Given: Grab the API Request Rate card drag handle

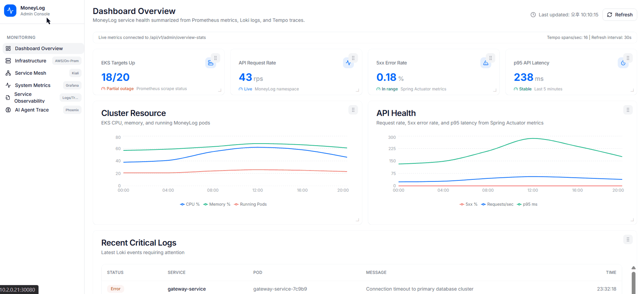Looking at the screenshot, I should [353, 58].
